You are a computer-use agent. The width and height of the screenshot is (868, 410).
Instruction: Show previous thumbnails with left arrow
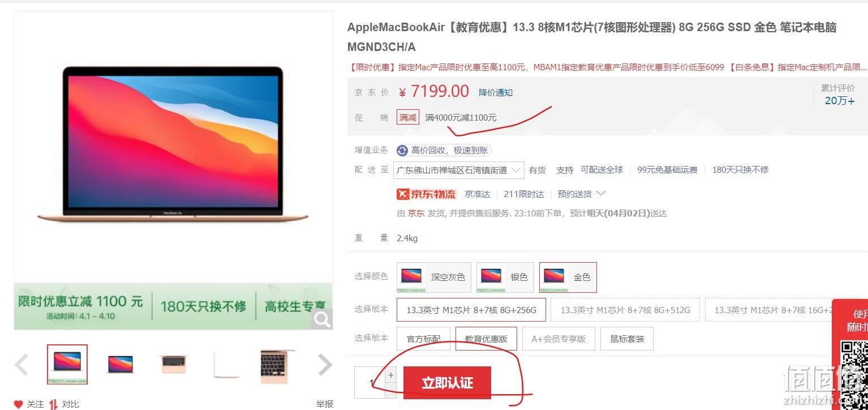coord(22,365)
